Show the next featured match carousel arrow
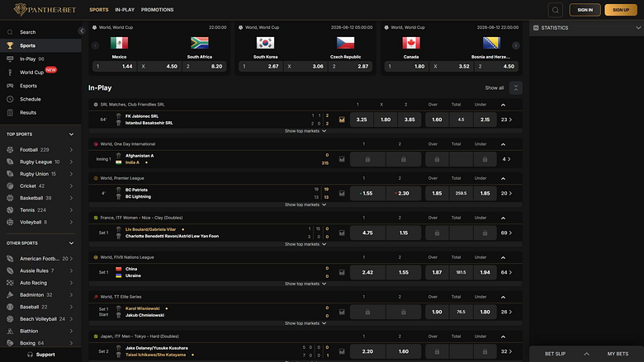The height and width of the screenshot is (362, 644). pyautogui.click(x=516, y=45)
